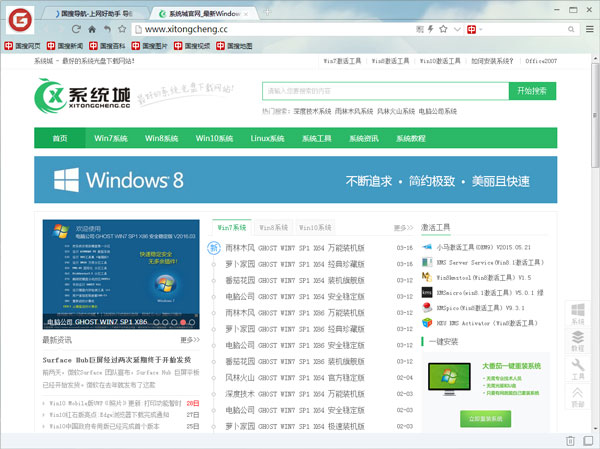Open Win7激活工具 top link
The image size is (600, 449).
coord(342,61)
